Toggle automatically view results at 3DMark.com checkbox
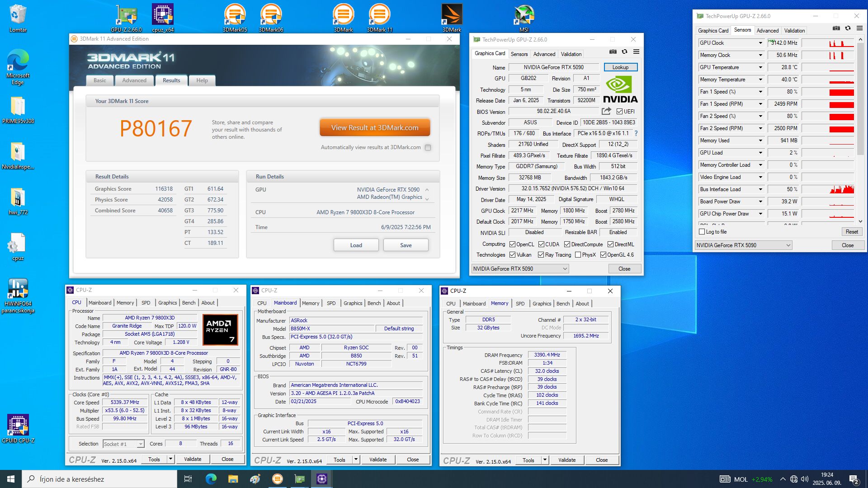868x488 pixels. (x=428, y=147)
